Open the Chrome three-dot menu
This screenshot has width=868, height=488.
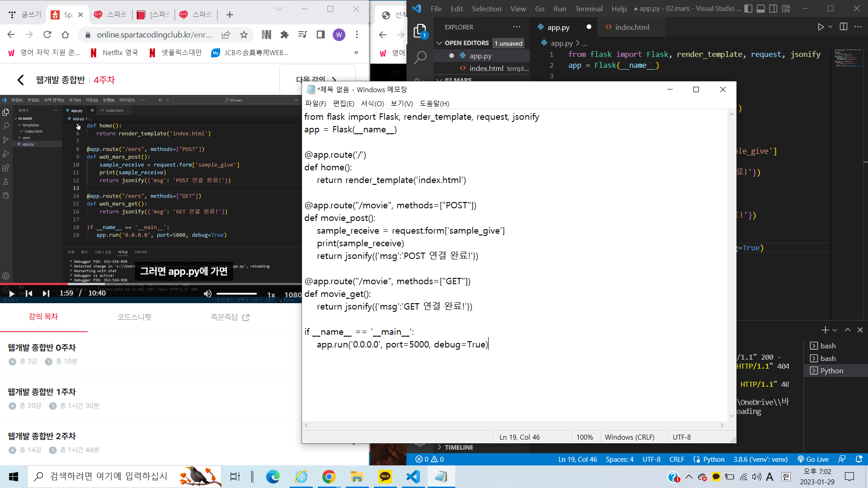click(357, 35)
